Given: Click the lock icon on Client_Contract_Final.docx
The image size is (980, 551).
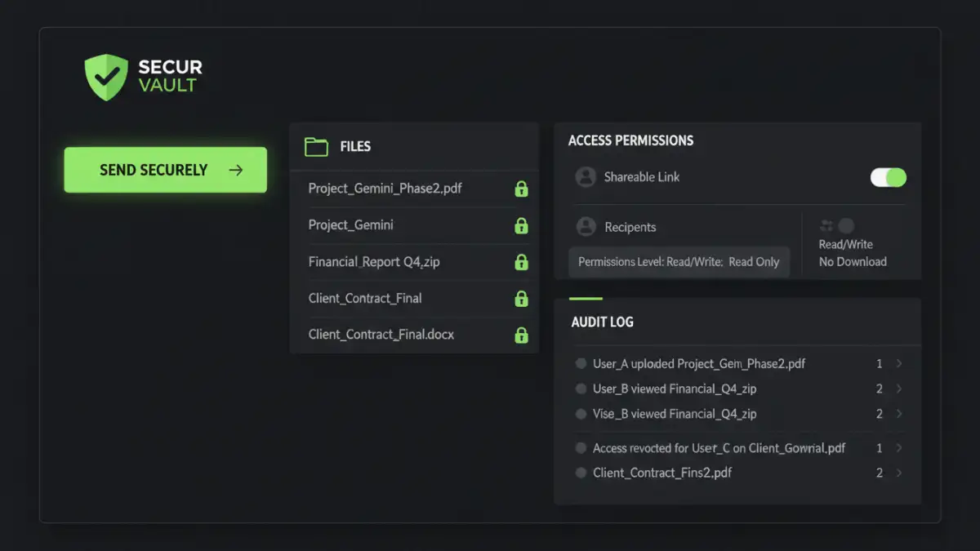Looking at the screenshot, I should click(x=521, y=334).
